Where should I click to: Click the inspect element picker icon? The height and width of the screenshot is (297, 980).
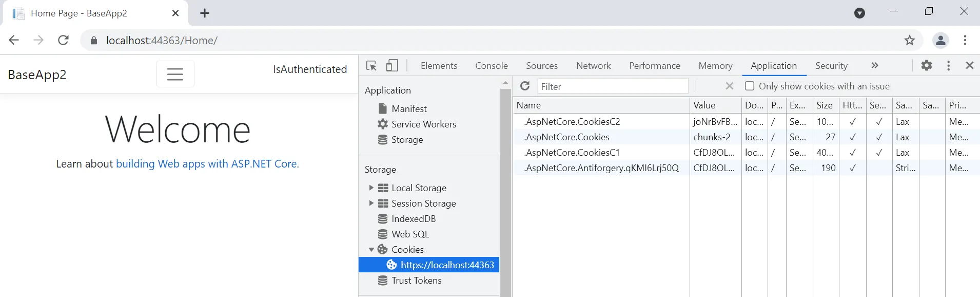pos(371,66)
